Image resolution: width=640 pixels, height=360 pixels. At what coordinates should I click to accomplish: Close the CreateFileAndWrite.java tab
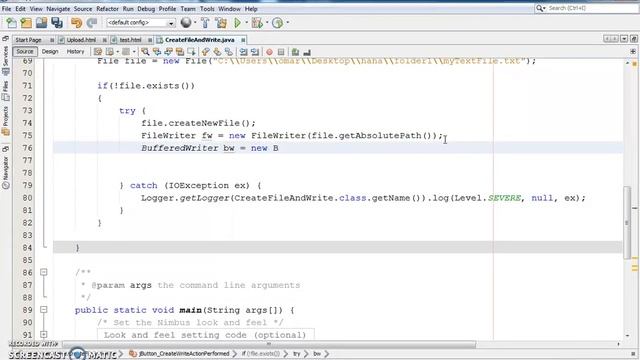[243, 40]
